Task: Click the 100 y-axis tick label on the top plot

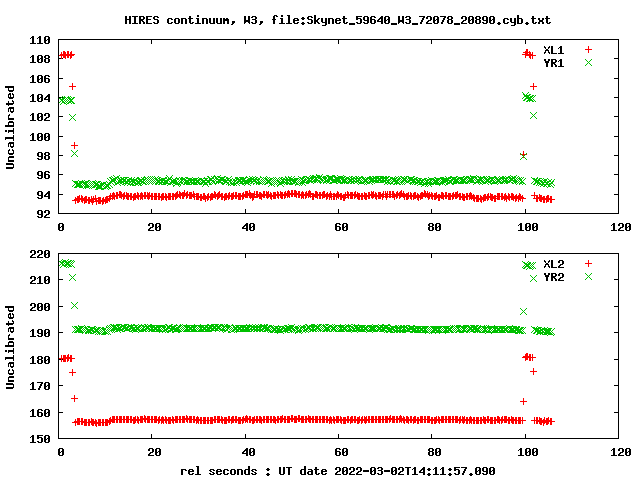Action: click(x=40, y=137)
